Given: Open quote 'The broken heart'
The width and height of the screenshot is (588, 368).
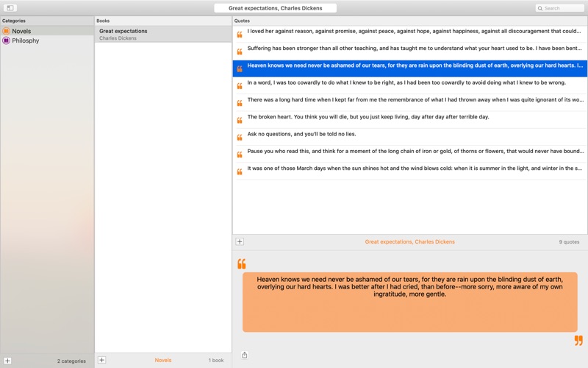Looking at the screenshot, I should coord(367,117).
